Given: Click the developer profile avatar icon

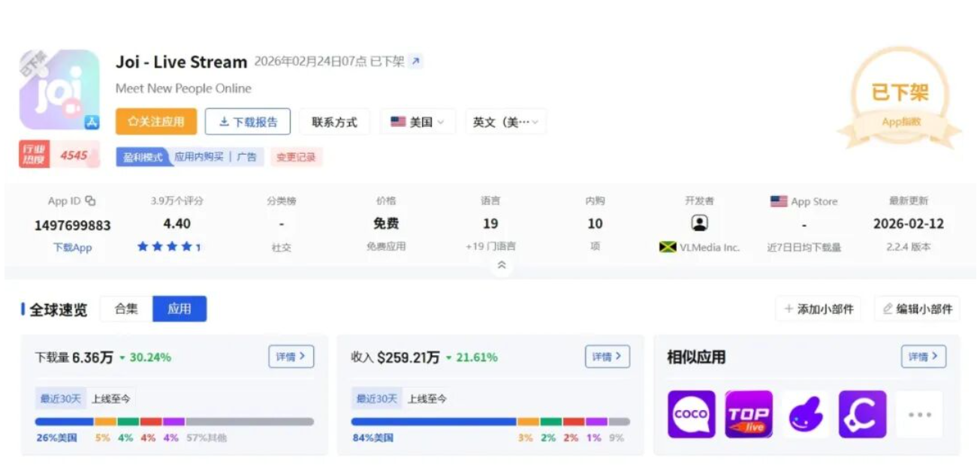Looking at the screenshot, I should [x=699, y=223].
